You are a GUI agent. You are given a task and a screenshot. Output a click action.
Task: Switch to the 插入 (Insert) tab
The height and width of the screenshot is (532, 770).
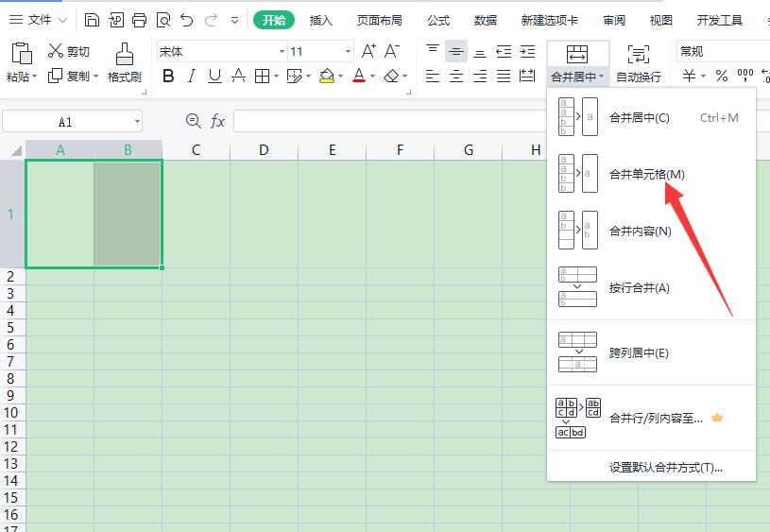[320, 20]
